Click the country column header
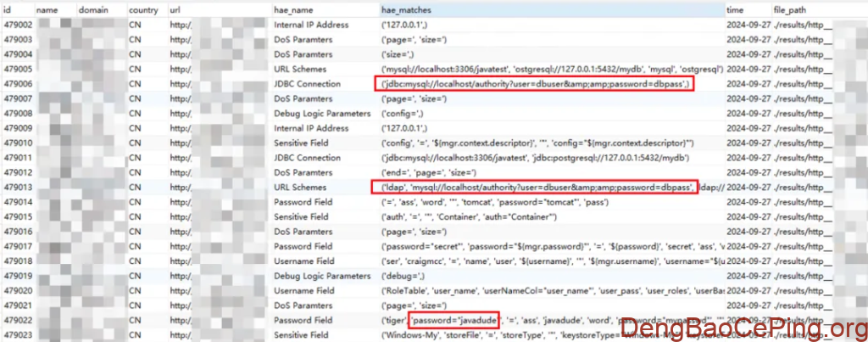Viewport: 868px width, 342px height. (x=142, y=8)
